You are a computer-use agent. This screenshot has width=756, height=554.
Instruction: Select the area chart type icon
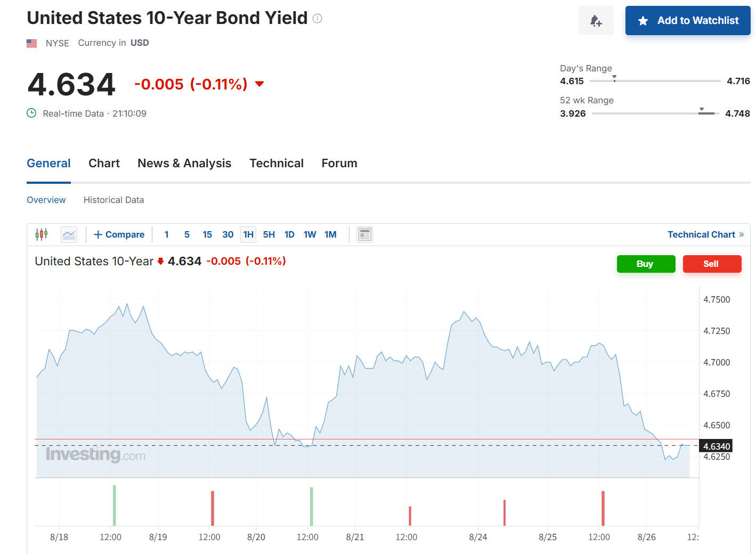(69, 234)
